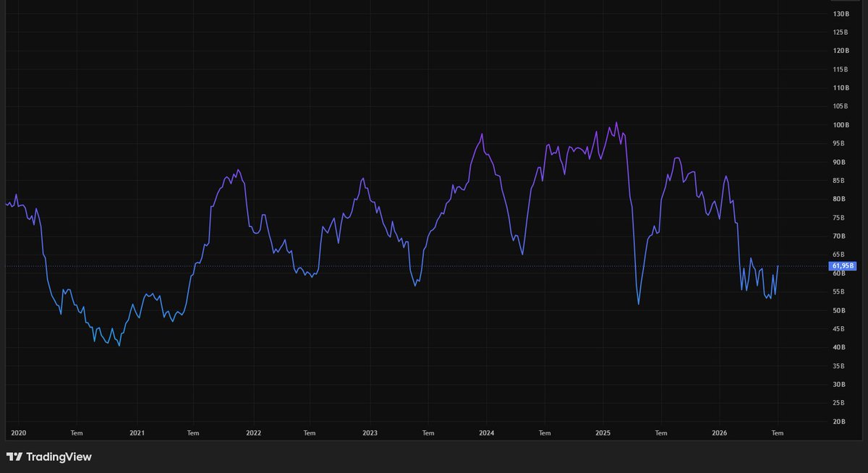This screenshot has width=868, height=473.
Task: Click the Tem label after 2026
Action: [x=778, y=433]
